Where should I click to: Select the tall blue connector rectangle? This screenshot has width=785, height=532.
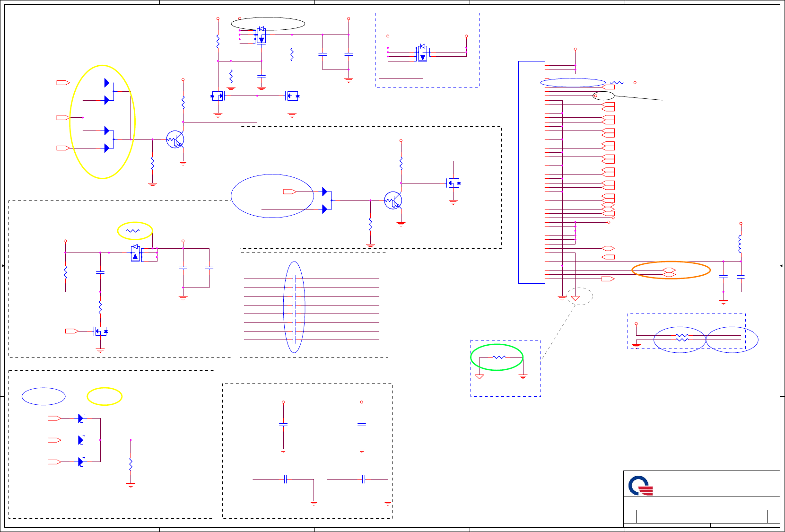(532, 172)
